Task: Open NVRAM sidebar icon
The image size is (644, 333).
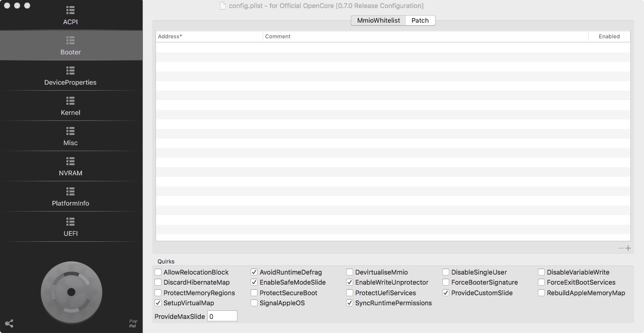Action: [x=70, y=161]
